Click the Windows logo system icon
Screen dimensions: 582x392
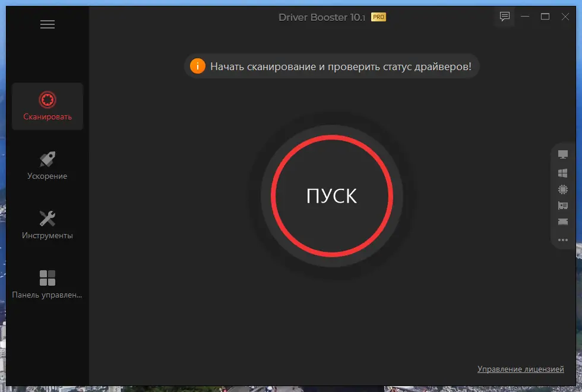coord(562,173)
